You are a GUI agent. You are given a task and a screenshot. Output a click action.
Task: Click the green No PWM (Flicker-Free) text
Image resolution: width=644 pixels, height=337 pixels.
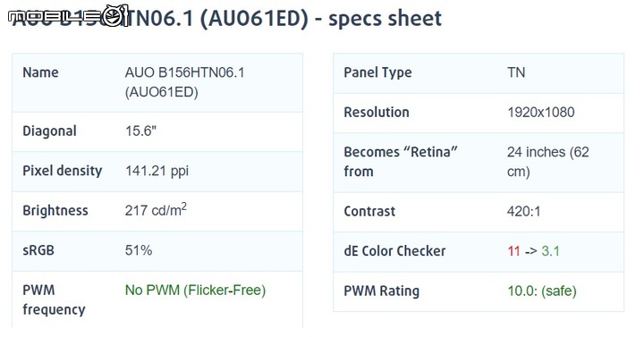195,291
